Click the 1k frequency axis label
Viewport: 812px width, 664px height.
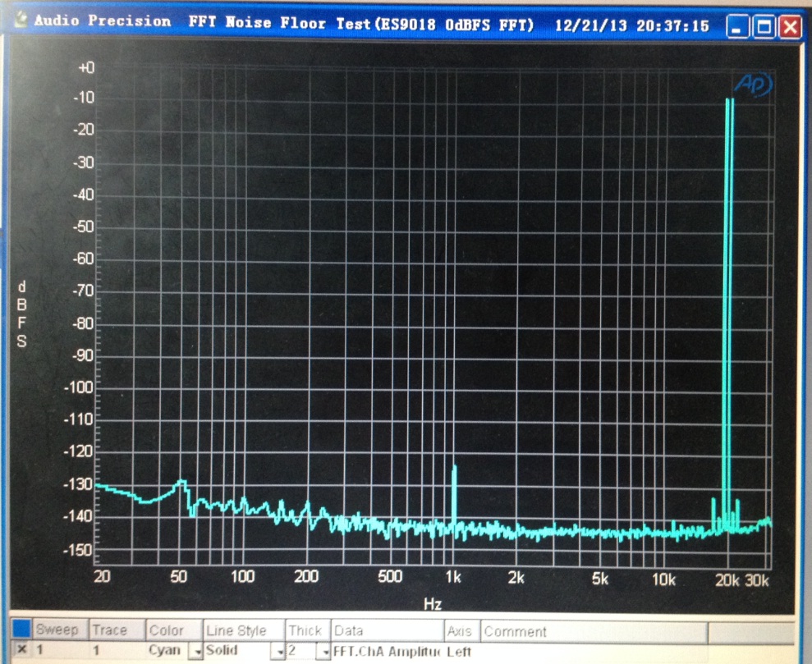(453, 577)
